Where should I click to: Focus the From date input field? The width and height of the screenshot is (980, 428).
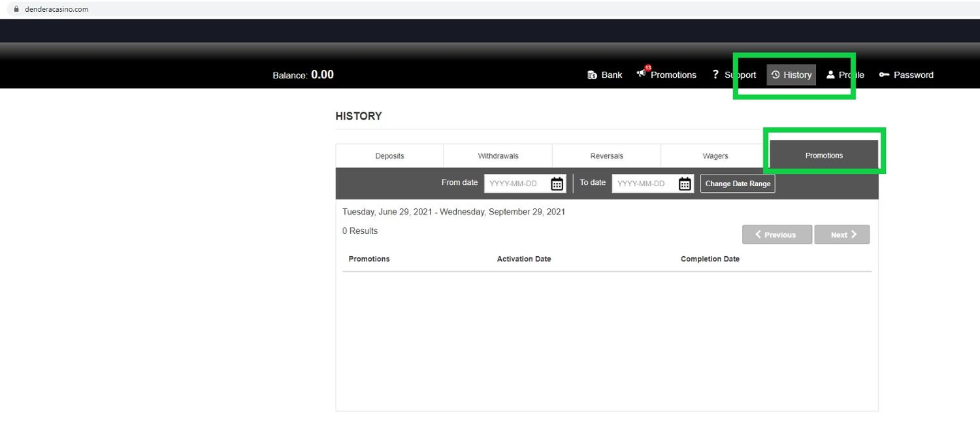[x=516, y=184]
